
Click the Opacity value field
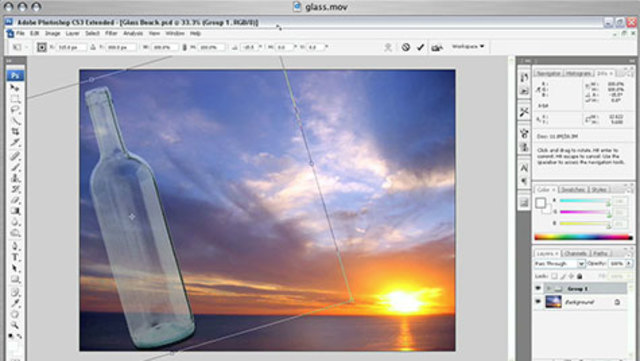(616, 264)
